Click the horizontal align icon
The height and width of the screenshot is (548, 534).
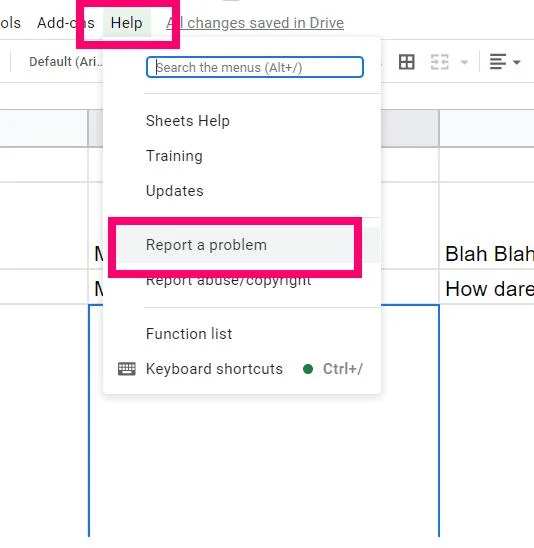[x=498, y=62]
